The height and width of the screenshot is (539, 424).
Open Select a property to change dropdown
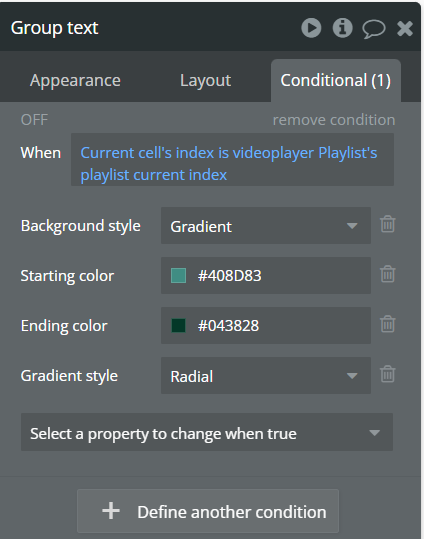(x=207, y=432)
